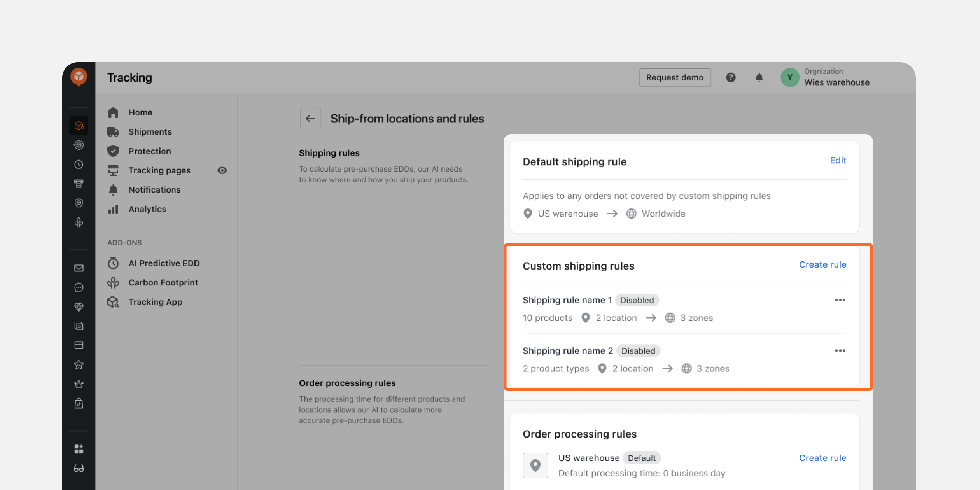
Task: Click the US warehouse location pin thumbnail
Action: [x=535, y=465]
